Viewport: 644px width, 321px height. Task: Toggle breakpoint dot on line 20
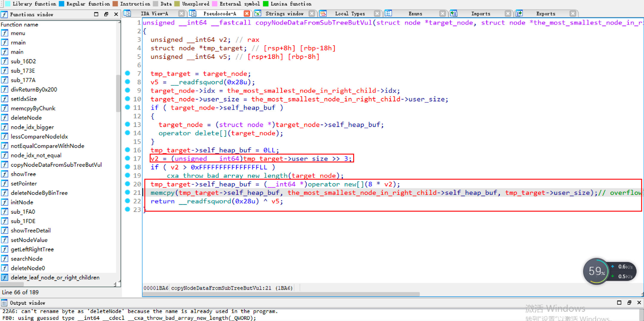[128, 184]
